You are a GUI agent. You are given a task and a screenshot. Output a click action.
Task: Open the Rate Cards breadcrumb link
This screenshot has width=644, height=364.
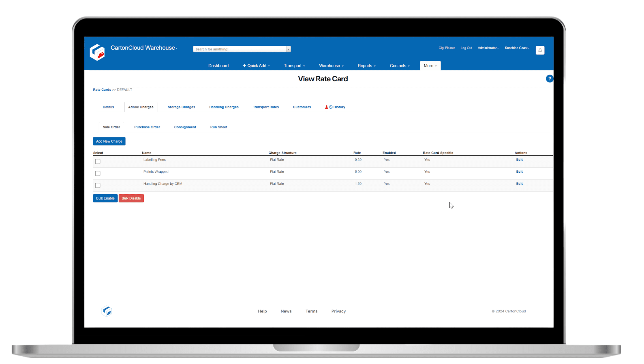click(102, 90)
